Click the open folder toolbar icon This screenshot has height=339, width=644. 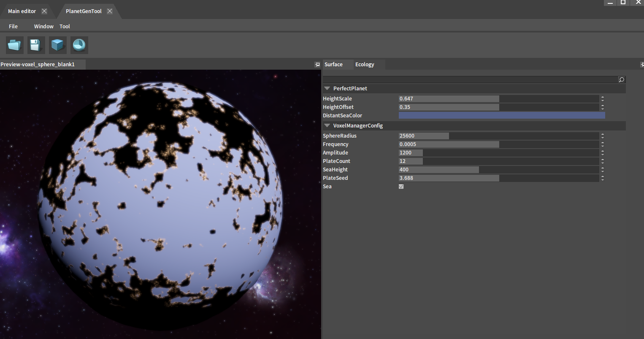coord(15,45)
